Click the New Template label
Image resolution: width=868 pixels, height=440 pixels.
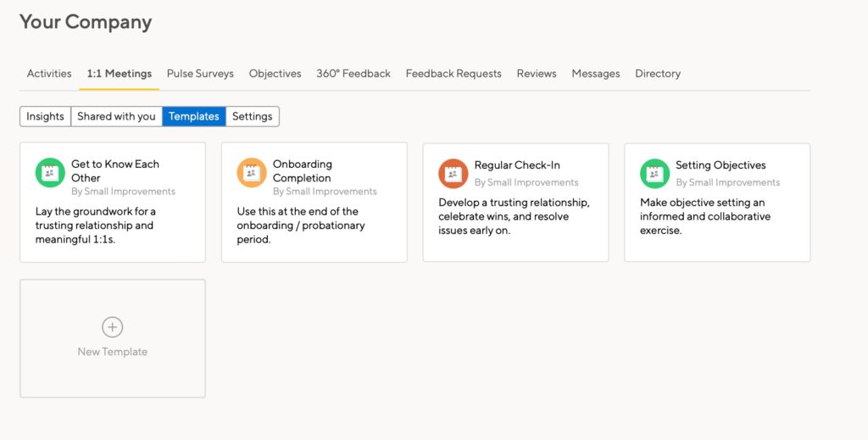pos(113,352)
